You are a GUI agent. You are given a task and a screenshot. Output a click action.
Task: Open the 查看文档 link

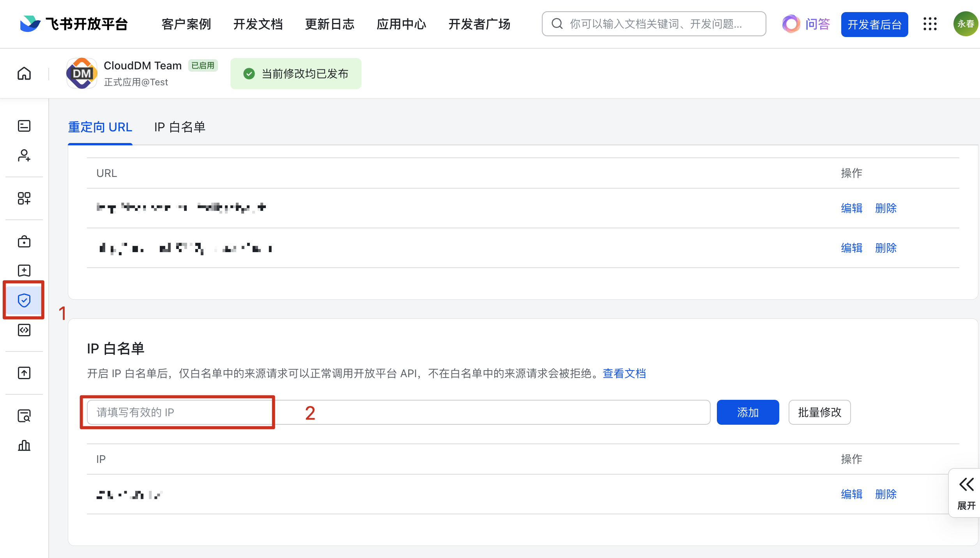click(624, 373)
